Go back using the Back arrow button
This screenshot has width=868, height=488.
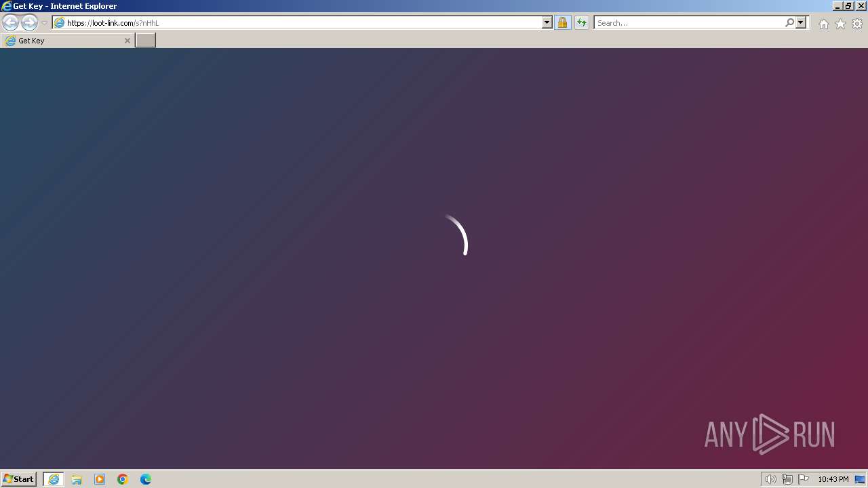coord(10,23)
